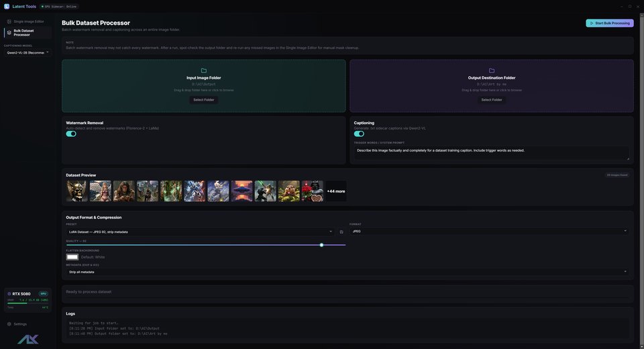The width and height of the screenshot is (644, 349).
Task: Click the Settings gear icon in sidebar
Action: click(x=9, y=324)
